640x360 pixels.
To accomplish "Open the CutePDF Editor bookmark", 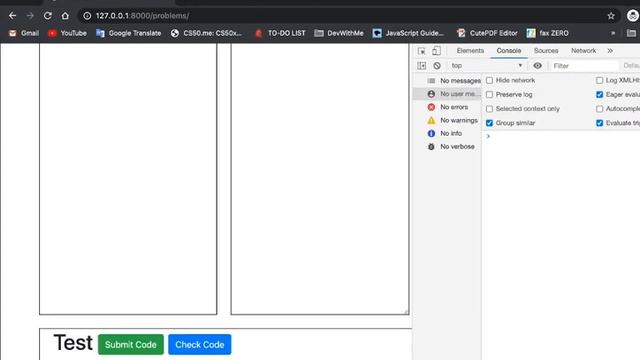I will coord(487,33).
